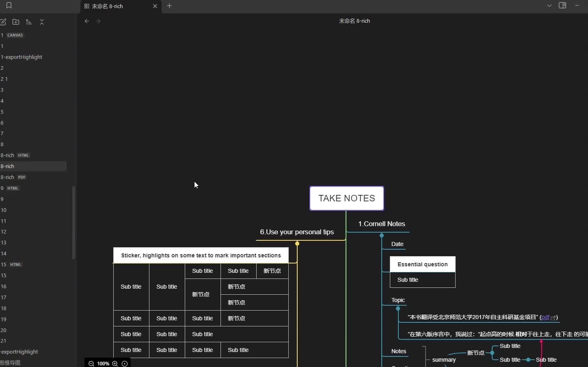Click the 100% zoom level indicator
The height and width of the screenshot is (367, 588).
tap(103, 363)
